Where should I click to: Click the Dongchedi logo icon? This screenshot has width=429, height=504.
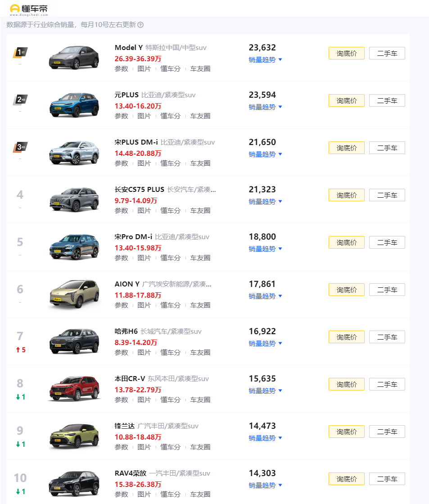pos(15,9)
